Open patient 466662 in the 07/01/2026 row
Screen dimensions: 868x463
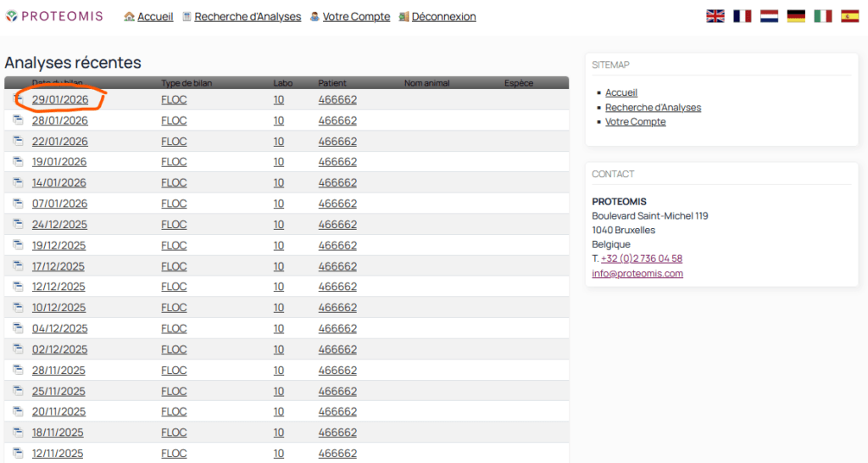337,204
